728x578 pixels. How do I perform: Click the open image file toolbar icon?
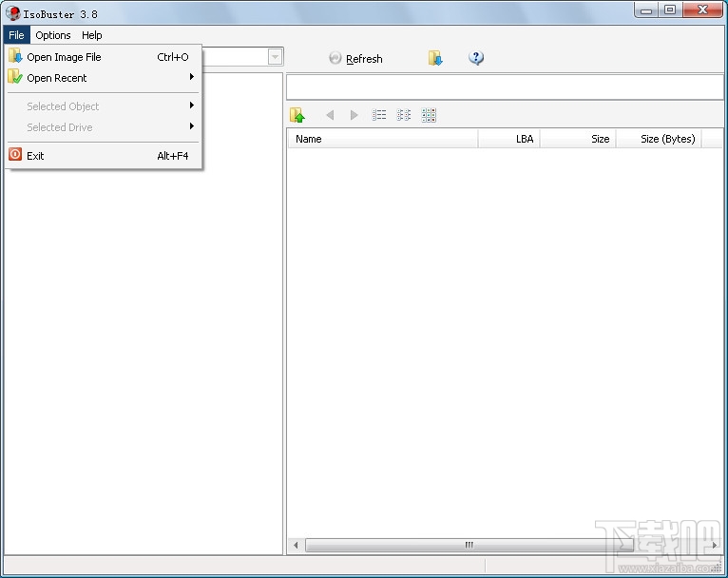click(x=435, y=58)
